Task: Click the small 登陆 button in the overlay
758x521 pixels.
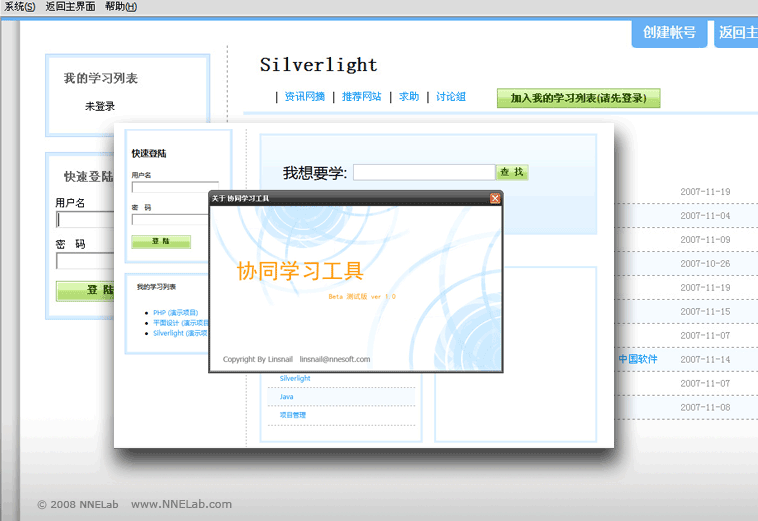Action: click(161, 241)
